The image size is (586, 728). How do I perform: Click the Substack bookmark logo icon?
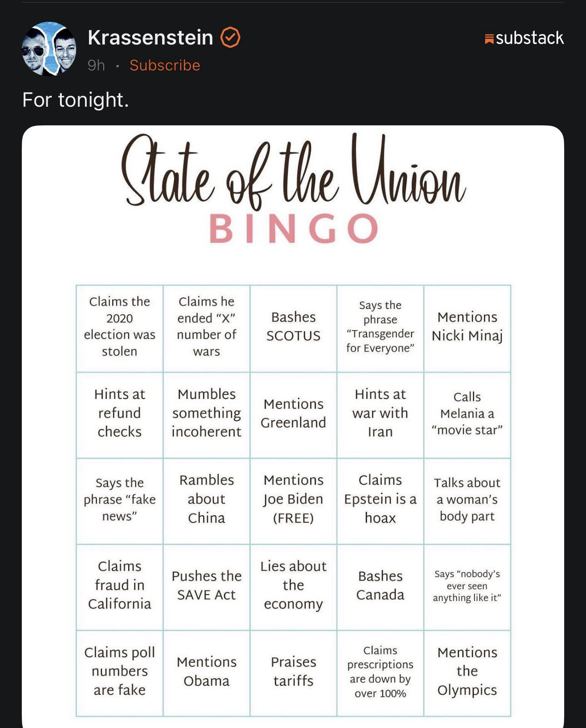489,39
